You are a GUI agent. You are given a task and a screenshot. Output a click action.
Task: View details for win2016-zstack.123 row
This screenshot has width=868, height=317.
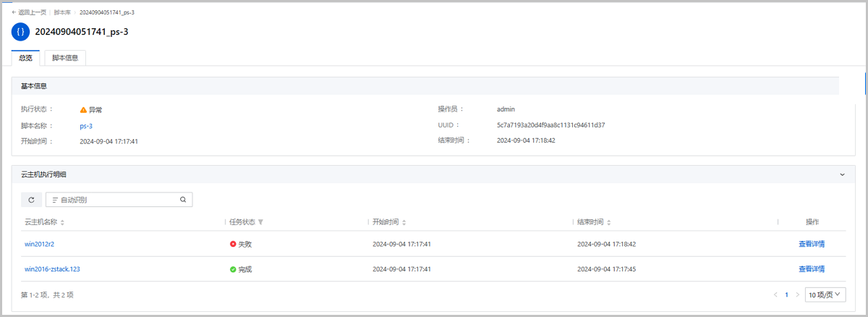(811, 269)
